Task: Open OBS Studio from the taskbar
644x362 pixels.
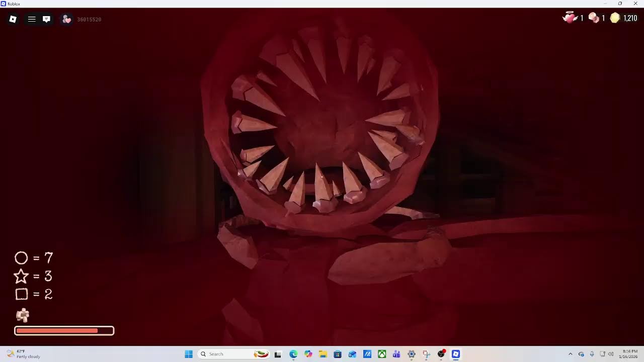Action: (x=441, y=354)
